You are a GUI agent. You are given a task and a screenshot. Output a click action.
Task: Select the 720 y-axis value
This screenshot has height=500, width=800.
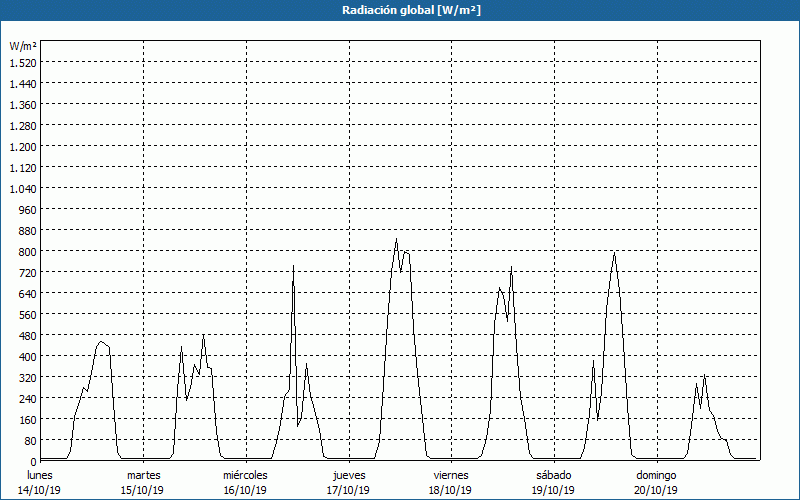coord(29,272)
